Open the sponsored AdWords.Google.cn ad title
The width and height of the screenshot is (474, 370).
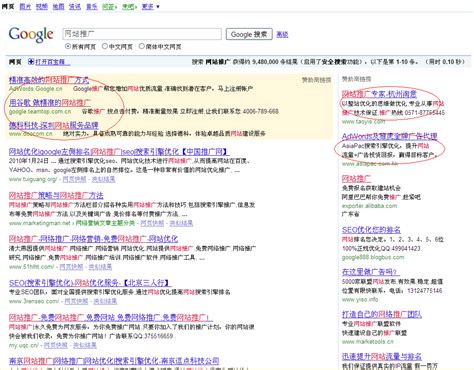[49, 80]
